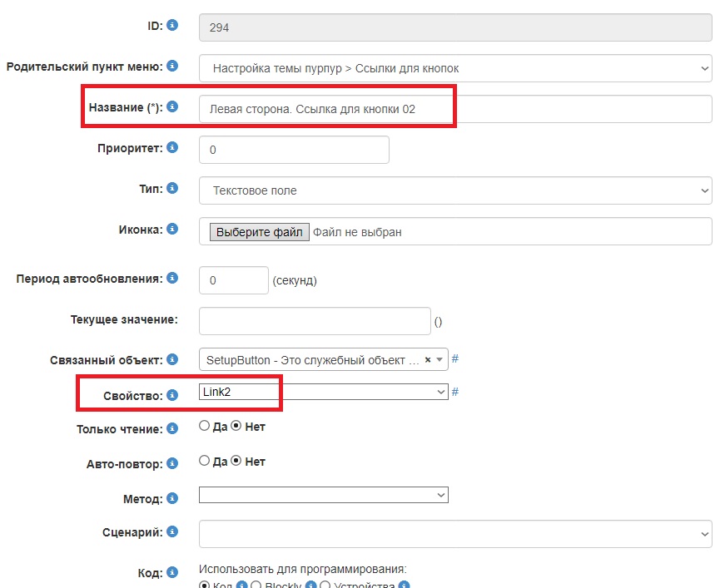Select Да for Авто-повтор
This screenshot has height=588, width=720.
(x=204, y=461)
